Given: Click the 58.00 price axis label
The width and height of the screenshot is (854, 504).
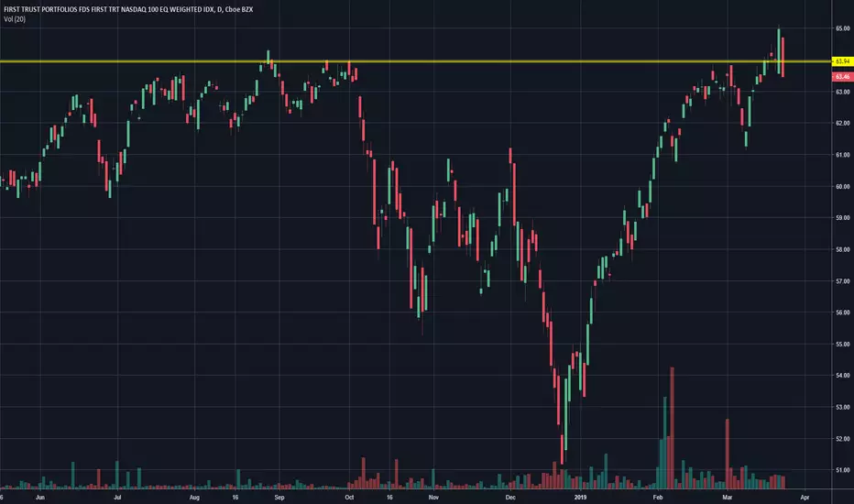Looking at the screenshot, I should pos(843,249).
